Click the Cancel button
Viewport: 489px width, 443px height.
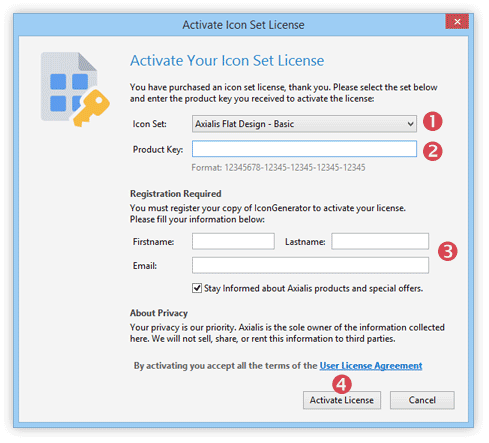point(422,400)
